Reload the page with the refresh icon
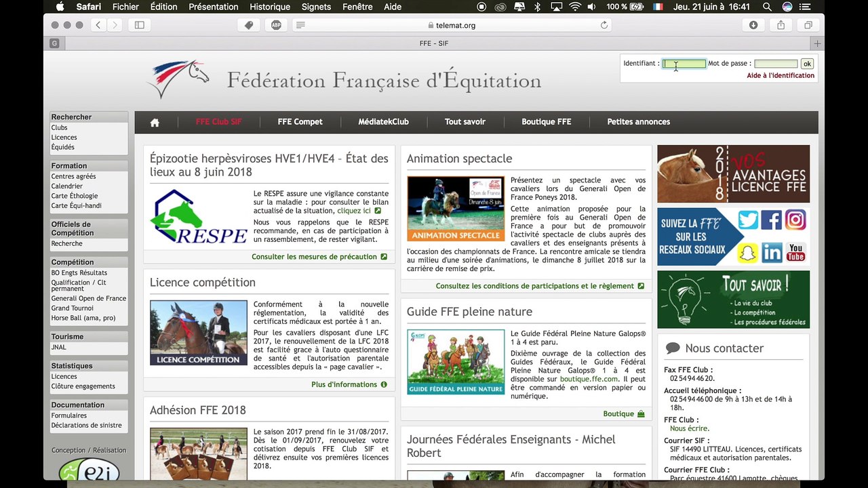868x488 pixels. [x=604, y=25]
